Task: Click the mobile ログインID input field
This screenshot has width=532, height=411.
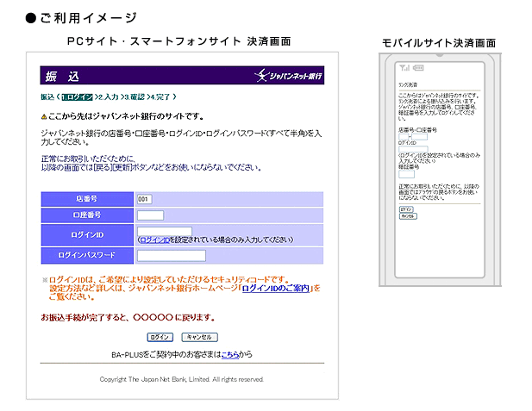Action: (410, 148)
